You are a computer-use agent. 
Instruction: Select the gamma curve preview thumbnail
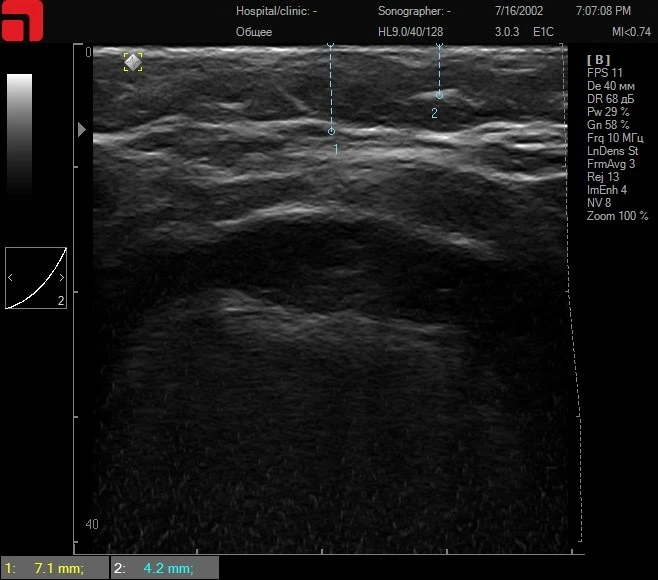coord(36,277)
